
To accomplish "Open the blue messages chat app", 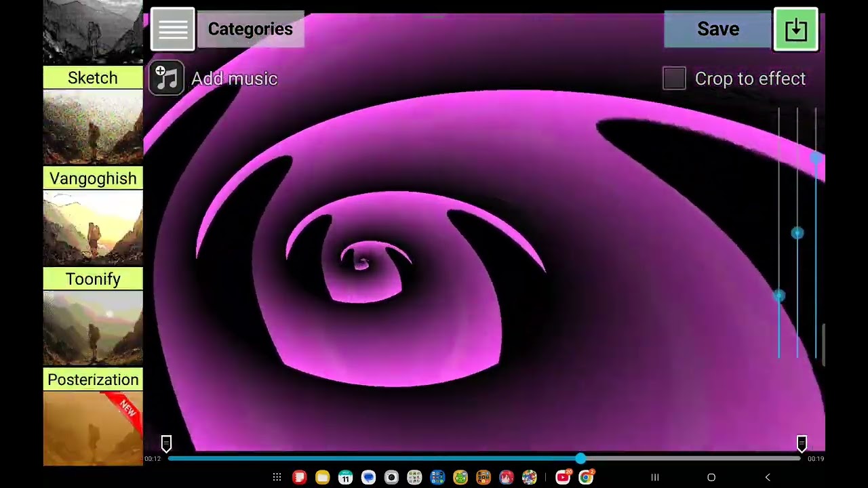I will click(368, 478).
